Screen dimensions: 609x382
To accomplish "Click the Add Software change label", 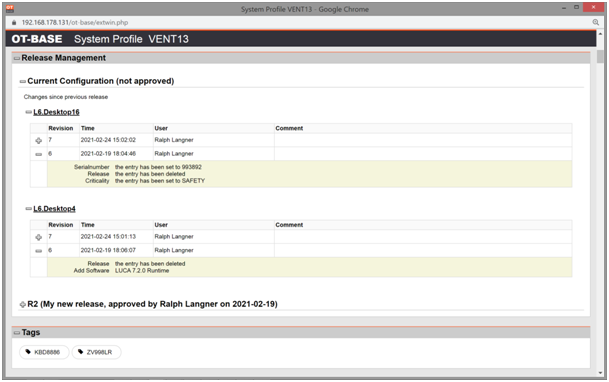I will click(x=91, y=271).
